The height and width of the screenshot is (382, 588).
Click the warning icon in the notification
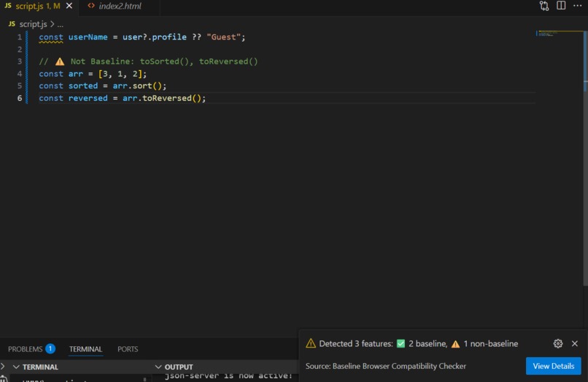[311, 343]
